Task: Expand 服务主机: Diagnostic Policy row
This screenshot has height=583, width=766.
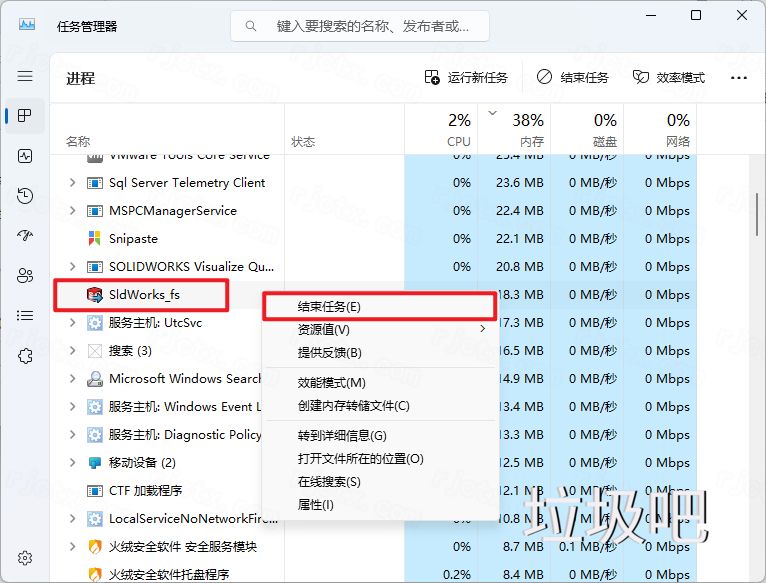Action: (x=72, y=434)
